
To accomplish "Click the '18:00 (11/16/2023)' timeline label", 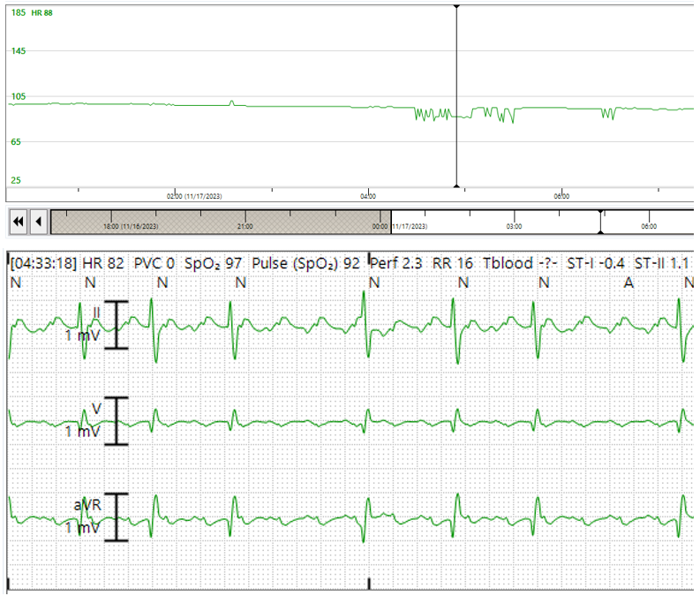I will [x=131, y=226].
